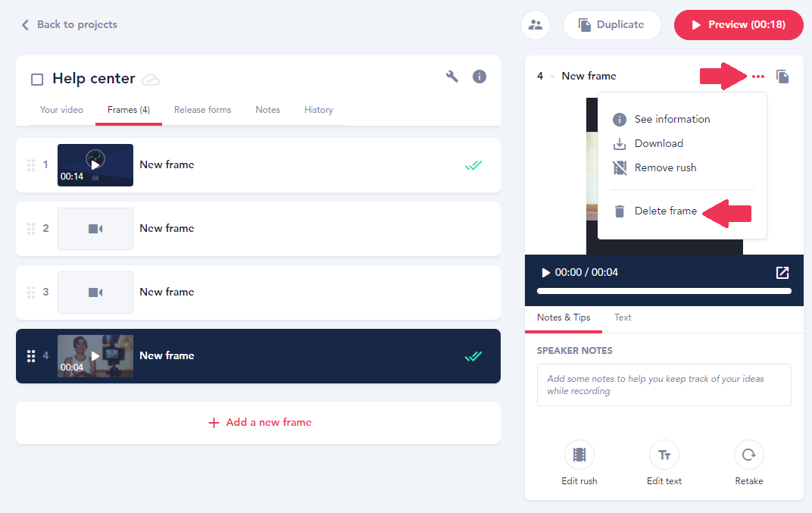Click the copy frame icon beside the dots

click(782, 77)
